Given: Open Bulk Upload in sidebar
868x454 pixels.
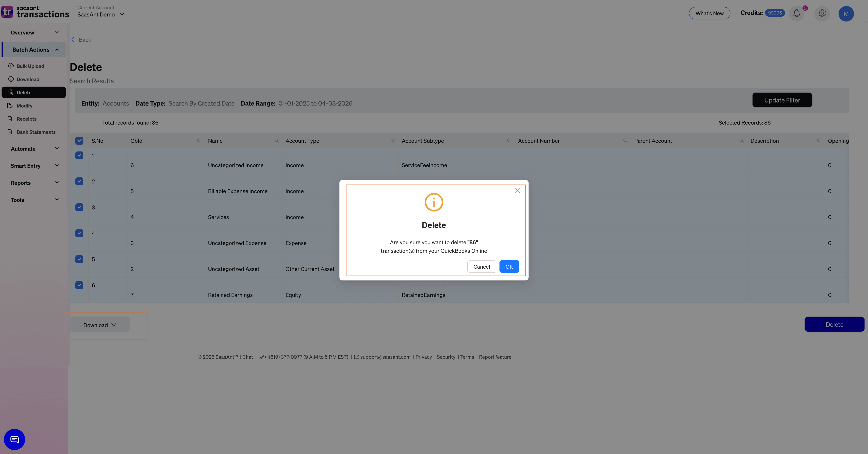Looking at the screenshot, I should (x=30, y=66).
